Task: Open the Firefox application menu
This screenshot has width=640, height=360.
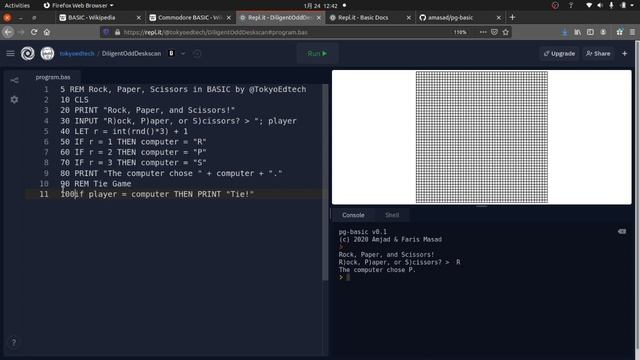Action: [x=632, y=32]
